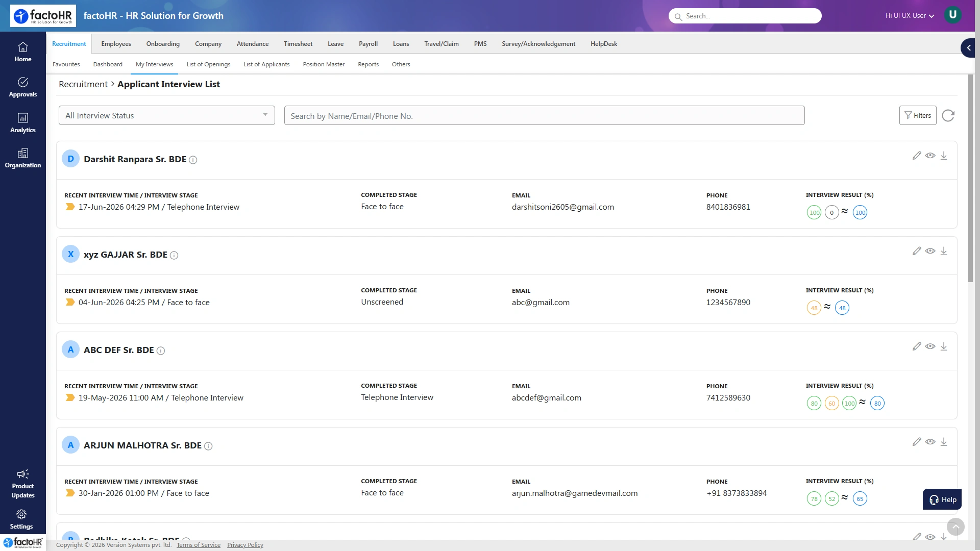Open the Help chat button
This screenshot has height=551, width=980.
pyautogui.click(x=942, y=499)
